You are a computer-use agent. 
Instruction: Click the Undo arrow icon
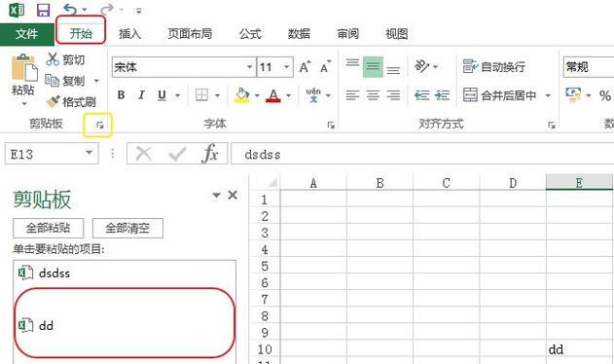point(70,9)
